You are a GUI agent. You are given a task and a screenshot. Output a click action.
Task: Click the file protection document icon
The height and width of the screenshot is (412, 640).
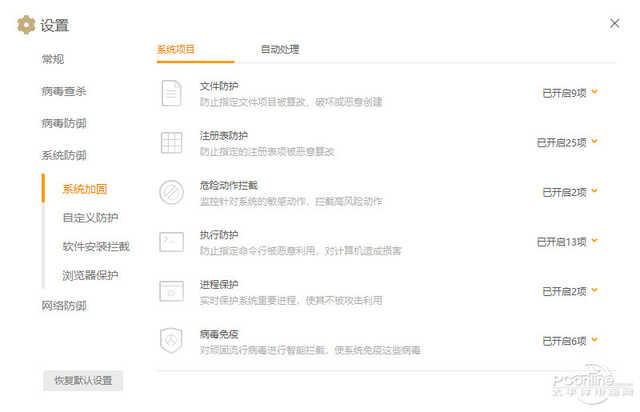(171, 93)
